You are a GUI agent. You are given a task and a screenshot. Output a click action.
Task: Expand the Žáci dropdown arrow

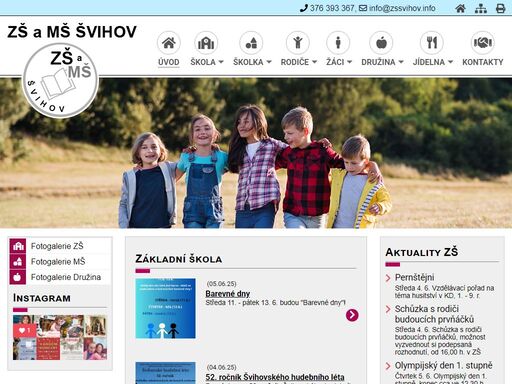pyautogui.click(x=349, y=62)
